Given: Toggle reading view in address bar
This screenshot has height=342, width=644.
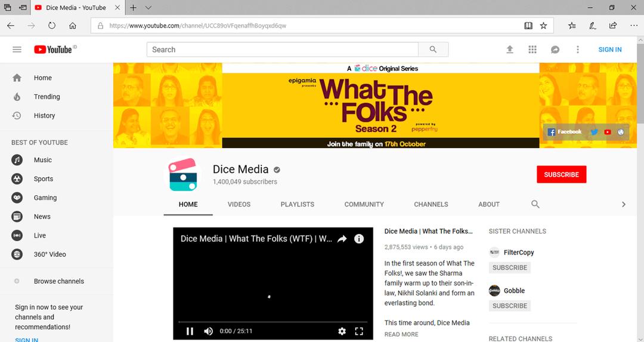Looking at the screenshot, I should [x=528, y=26].
